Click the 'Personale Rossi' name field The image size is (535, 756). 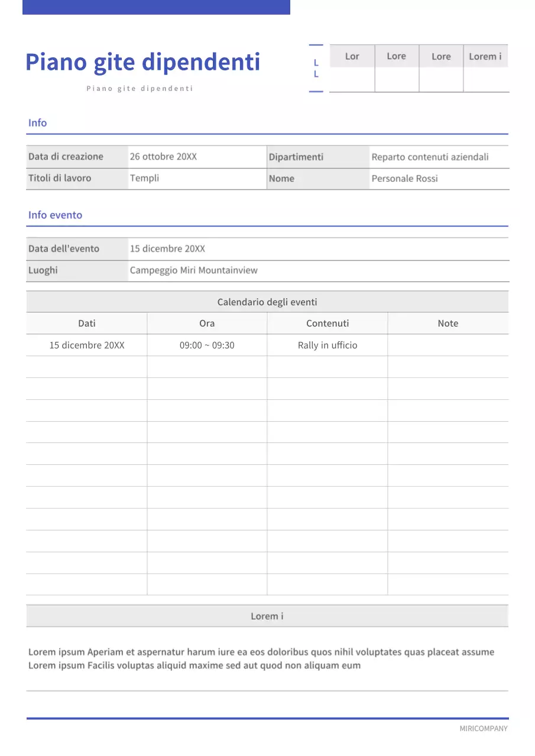[x=404, y=178]
